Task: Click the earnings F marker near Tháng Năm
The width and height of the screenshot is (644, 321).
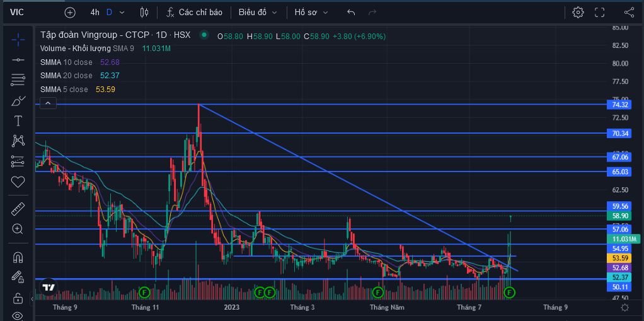Action: click(378, 293)
